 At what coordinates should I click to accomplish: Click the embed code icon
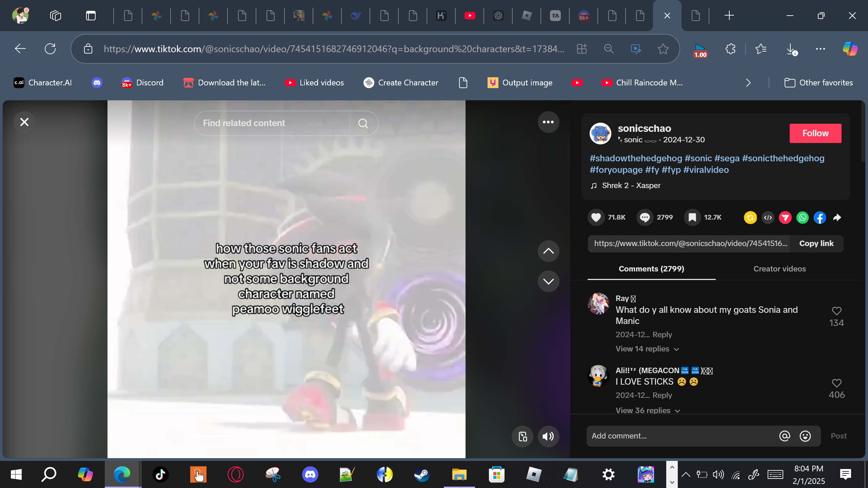pos(768,218)
